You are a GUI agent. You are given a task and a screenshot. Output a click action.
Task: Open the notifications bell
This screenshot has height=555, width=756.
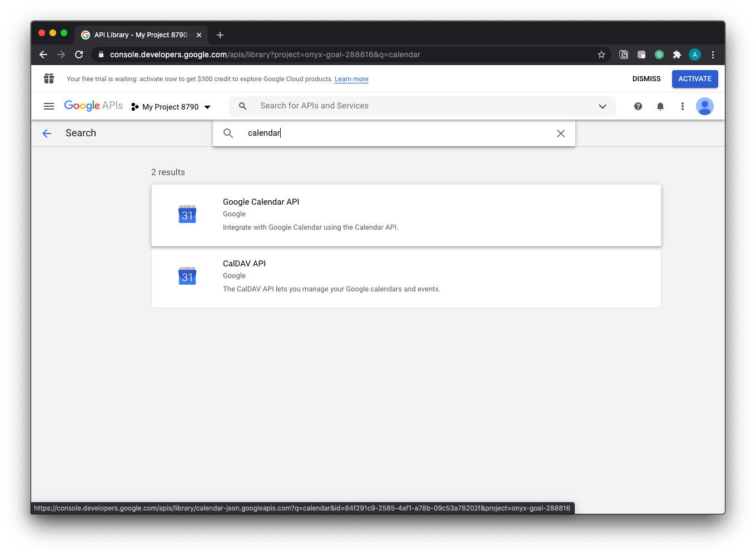coord(660,106)
